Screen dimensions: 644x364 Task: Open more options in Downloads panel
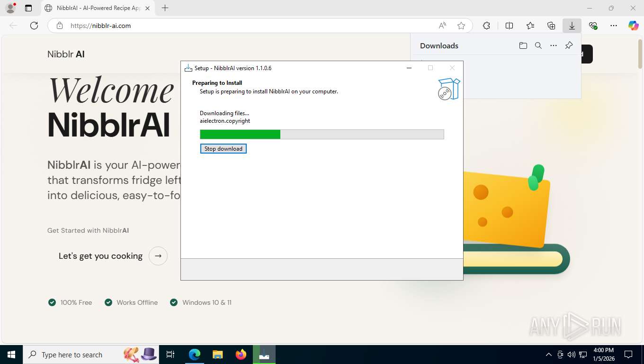554,45
